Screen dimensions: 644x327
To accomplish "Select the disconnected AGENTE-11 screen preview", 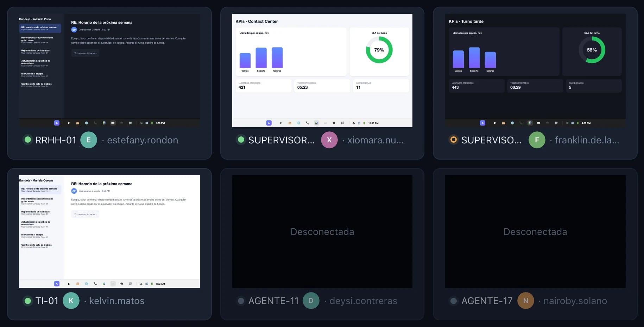I will coord(322,232).
